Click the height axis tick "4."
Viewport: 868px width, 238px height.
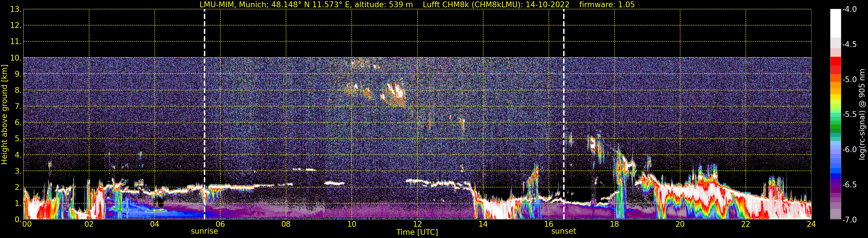pyautogui.click(x=18, y=155)
